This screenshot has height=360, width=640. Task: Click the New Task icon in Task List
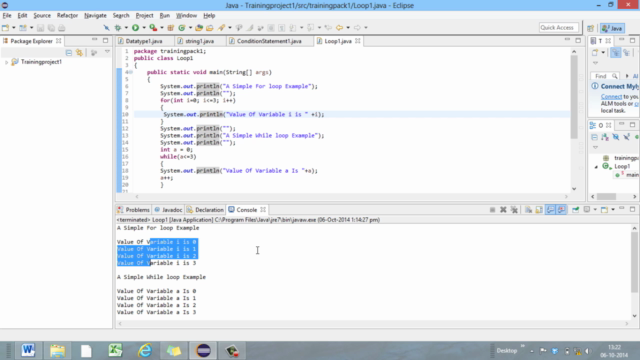coord(595,53)
